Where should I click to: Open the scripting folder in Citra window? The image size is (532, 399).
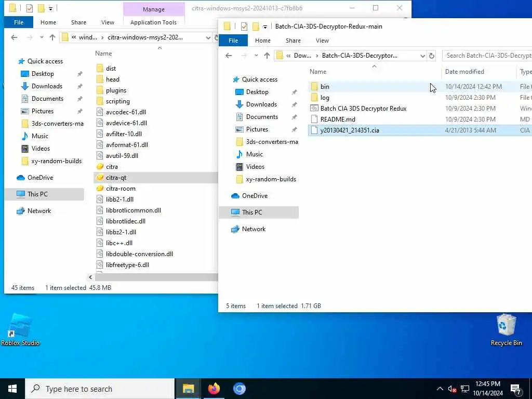[117, 101]
